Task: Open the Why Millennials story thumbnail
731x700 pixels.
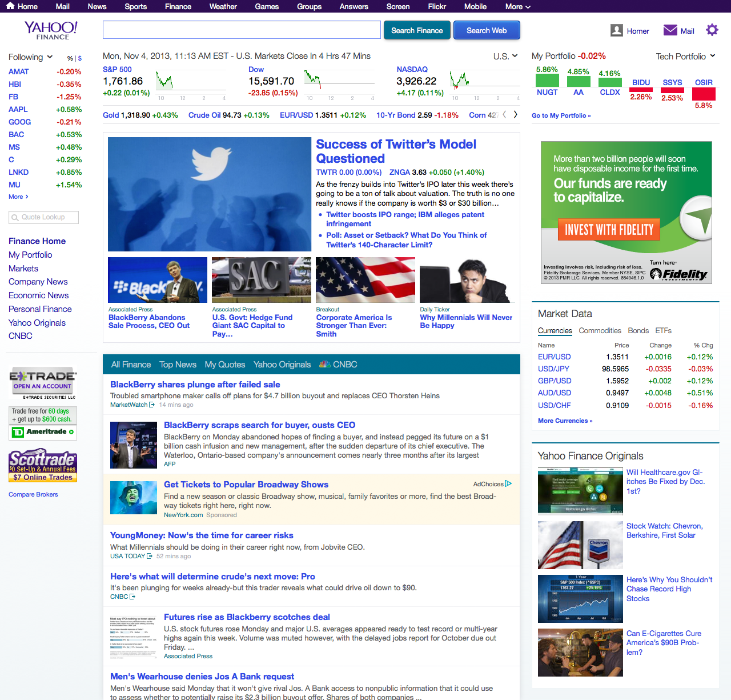Action: (x=468, y=280)
